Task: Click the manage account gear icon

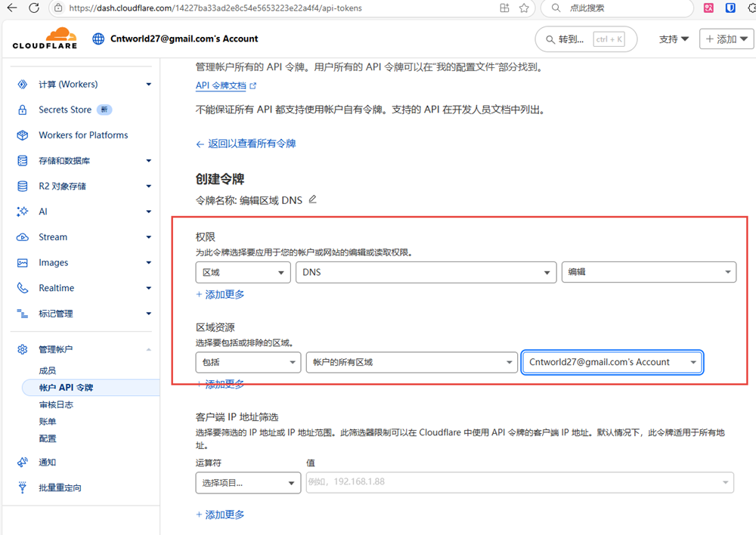Action: (x=22, y=349)
